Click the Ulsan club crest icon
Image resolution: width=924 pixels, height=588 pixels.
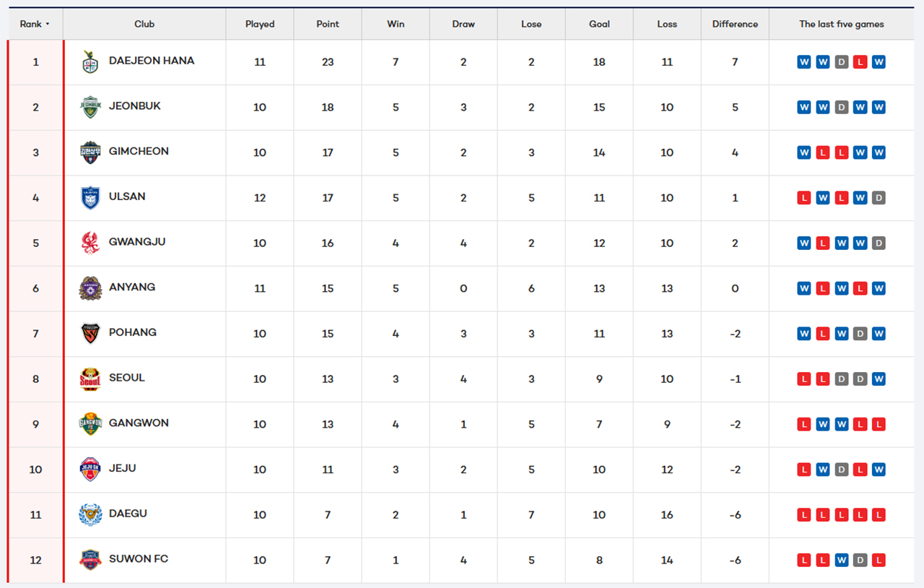pyautogui.click(x=90, y=198)
